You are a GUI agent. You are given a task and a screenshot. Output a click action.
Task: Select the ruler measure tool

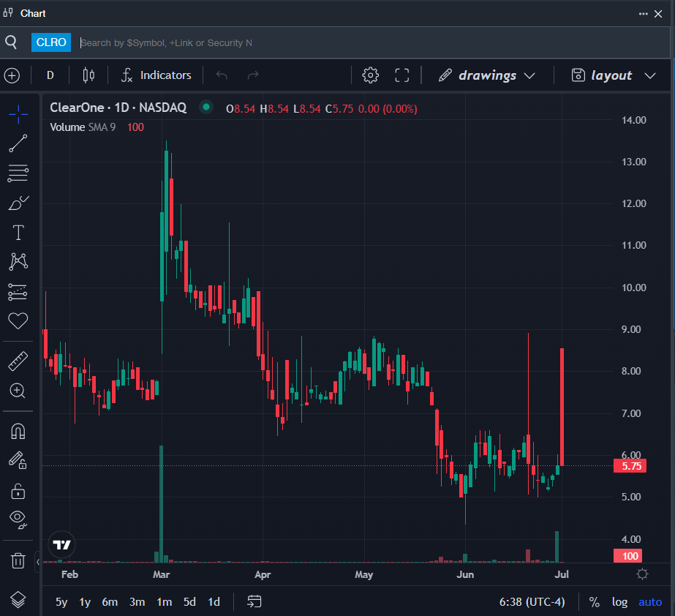pyautogui.click(x=18, y=361)
